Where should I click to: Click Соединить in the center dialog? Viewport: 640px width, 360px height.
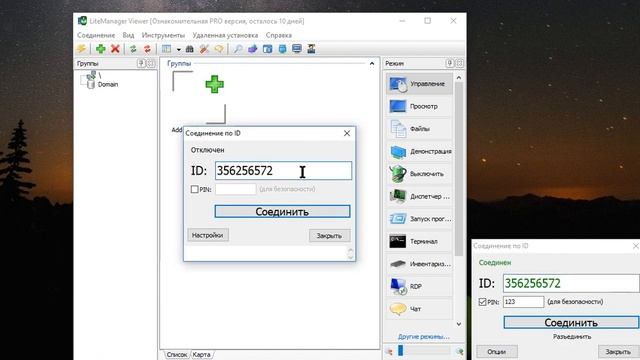point(282,211)
